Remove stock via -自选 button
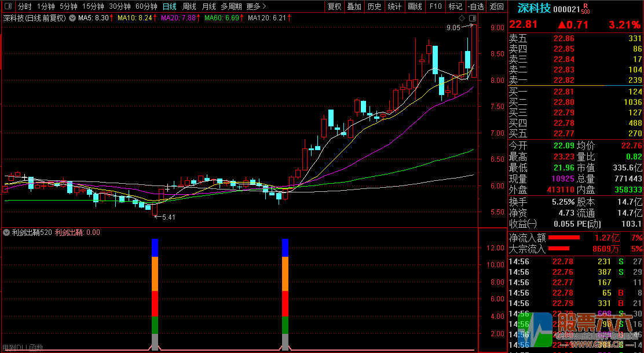644x353 pixels. [475, 7]
